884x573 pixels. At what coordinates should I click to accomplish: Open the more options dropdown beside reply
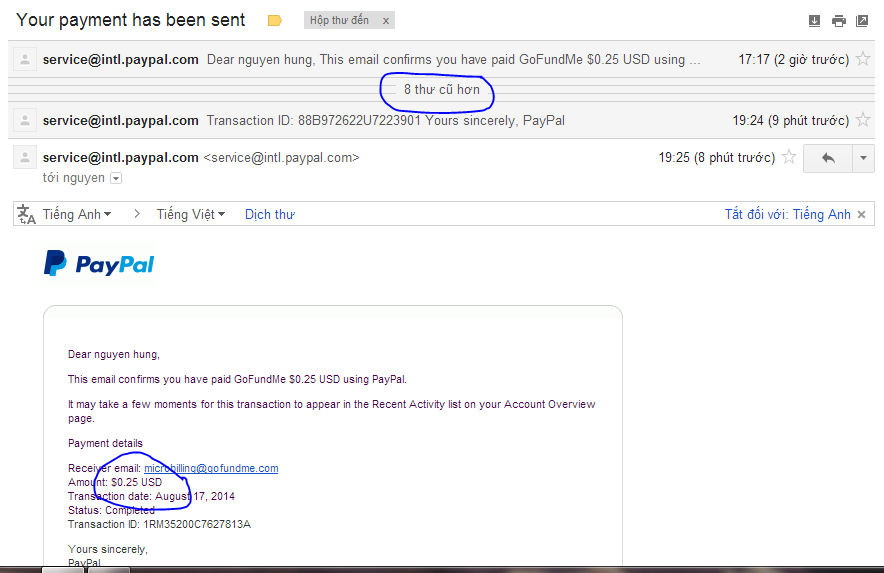coord(863,158)
